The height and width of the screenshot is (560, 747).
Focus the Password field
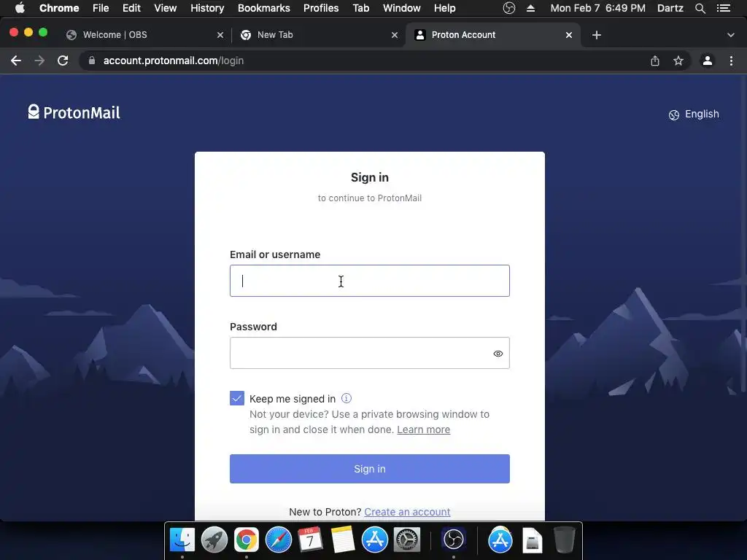coord(370,354)
